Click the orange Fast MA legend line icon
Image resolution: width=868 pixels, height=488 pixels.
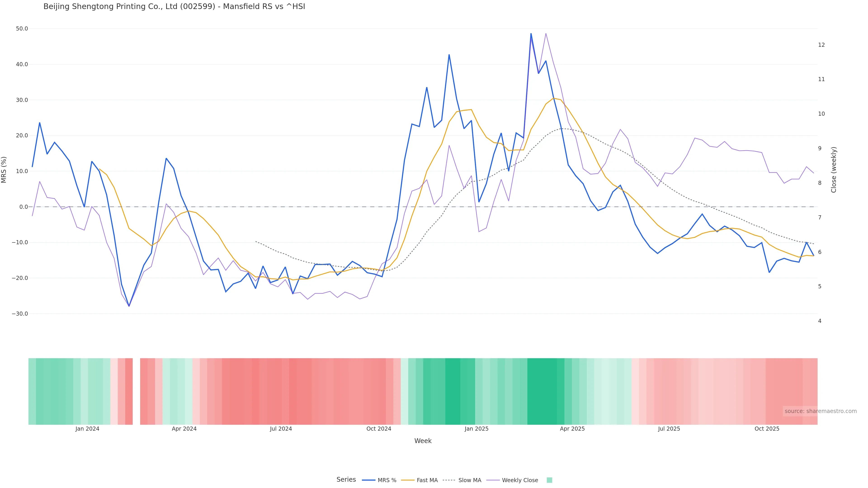tap(408, 480)
